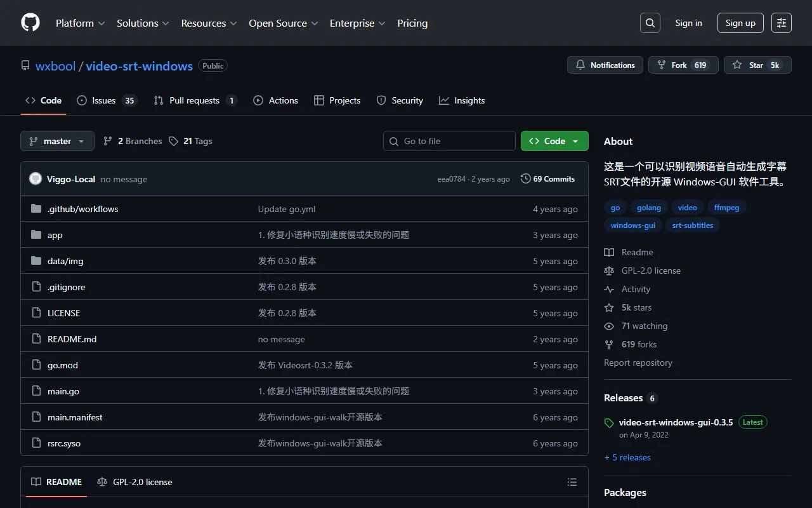The width and height of the screenshot is (812, 508).
Task: Open README outline list icon
Action: 572,482
